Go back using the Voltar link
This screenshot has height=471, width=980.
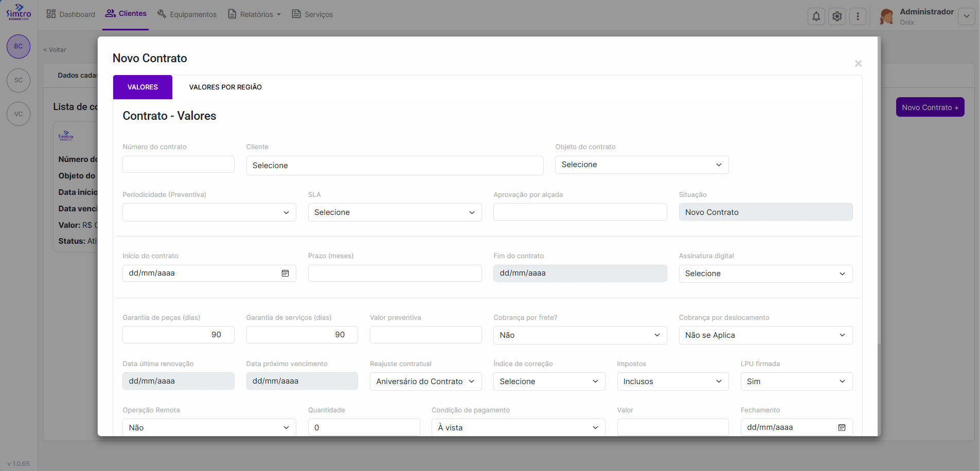point(55,50)
